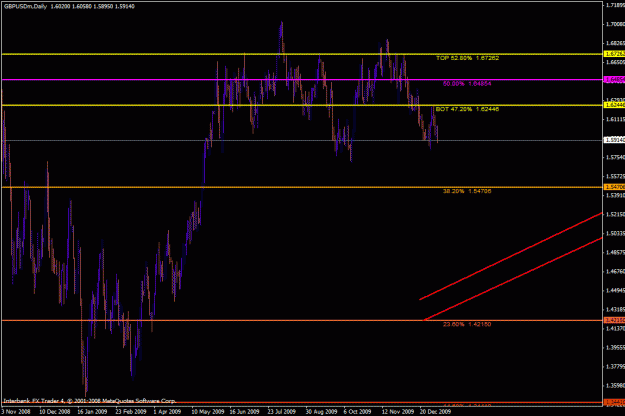Click the GBPUSDm,Daily chart title text
625x416 pixels.
tap(25, 6)
